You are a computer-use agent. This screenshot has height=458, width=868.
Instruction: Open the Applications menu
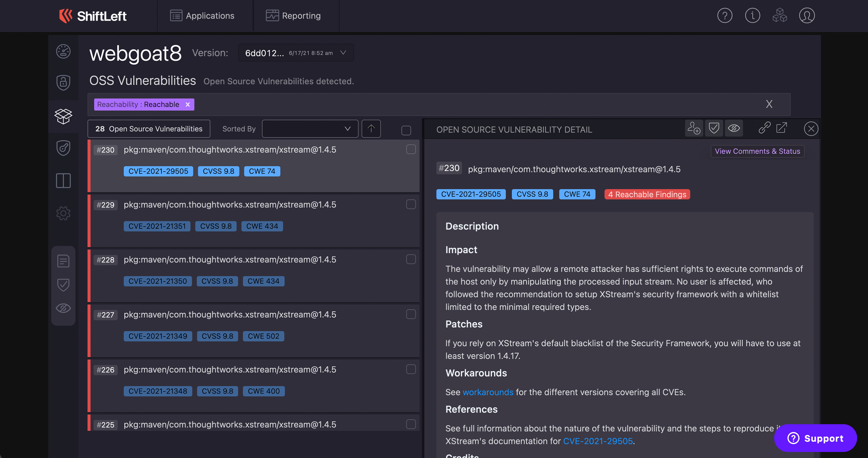[x=202, y=16]
